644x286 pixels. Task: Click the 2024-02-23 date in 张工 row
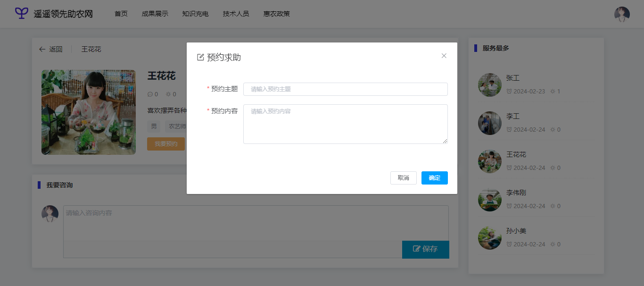[529, 91]
